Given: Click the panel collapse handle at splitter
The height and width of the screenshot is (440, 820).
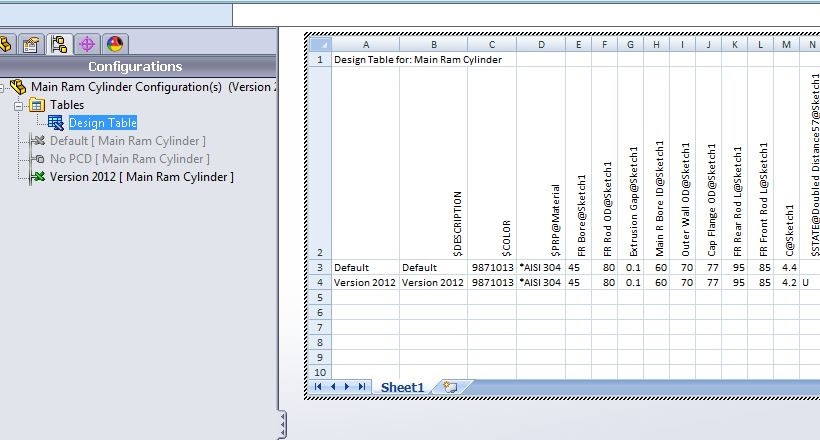Looking at the screenshot, I should (282, 424).
